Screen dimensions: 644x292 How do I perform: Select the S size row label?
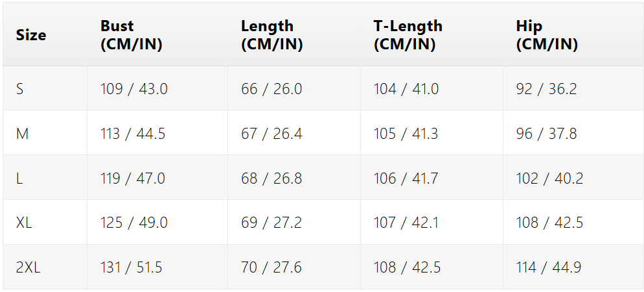[19, 89]
